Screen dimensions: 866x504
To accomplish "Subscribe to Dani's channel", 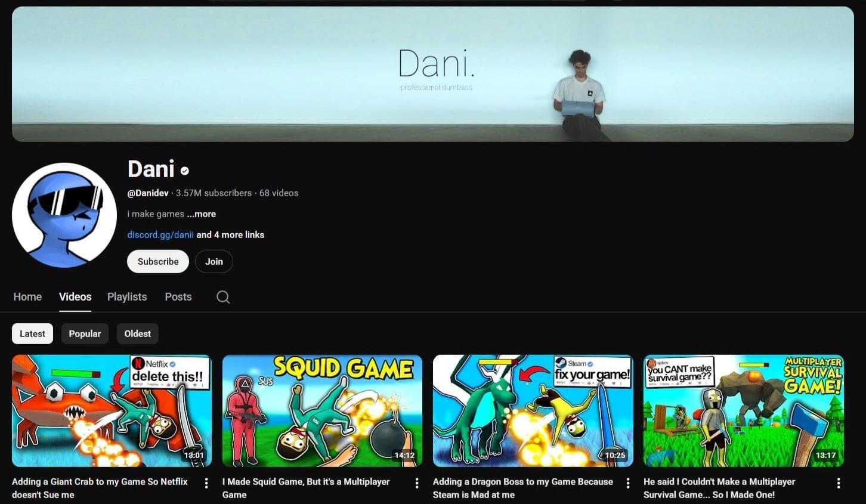I will [158, 262].
